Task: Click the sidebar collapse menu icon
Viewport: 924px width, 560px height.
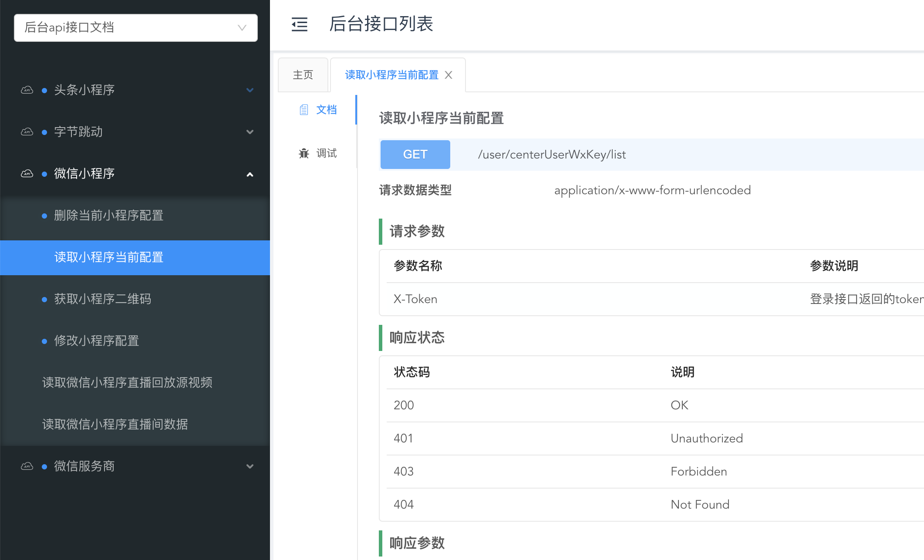Action: coord(299,24)
